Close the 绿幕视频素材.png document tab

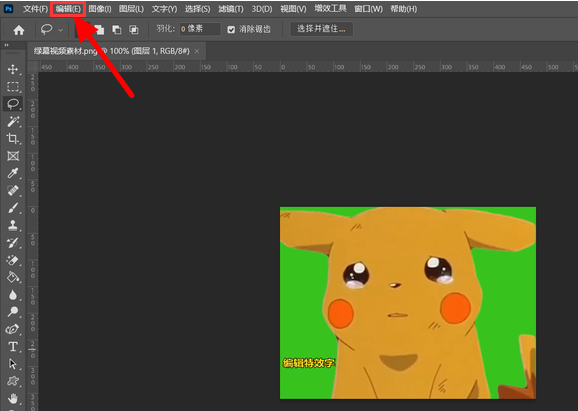(x=197, y=51)
